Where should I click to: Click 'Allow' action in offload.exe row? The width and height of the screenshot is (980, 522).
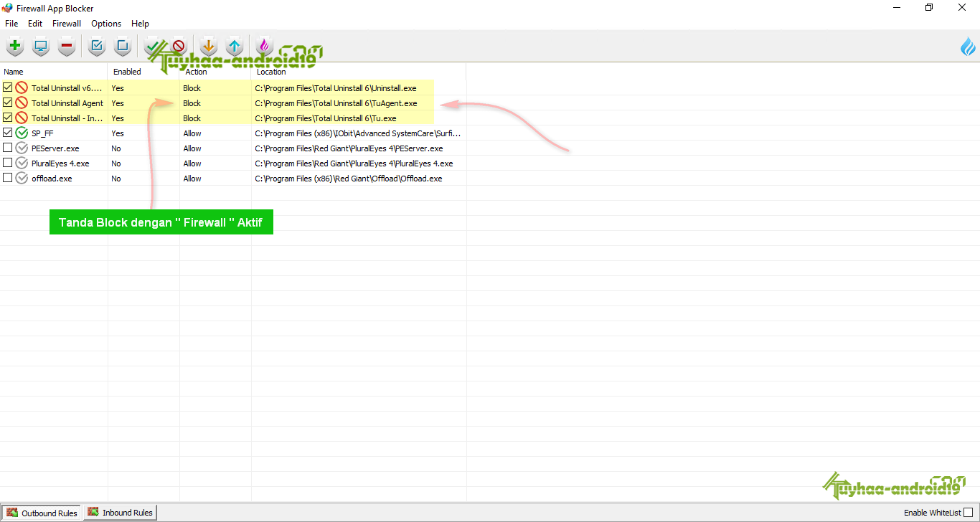[x=192, y=179]
